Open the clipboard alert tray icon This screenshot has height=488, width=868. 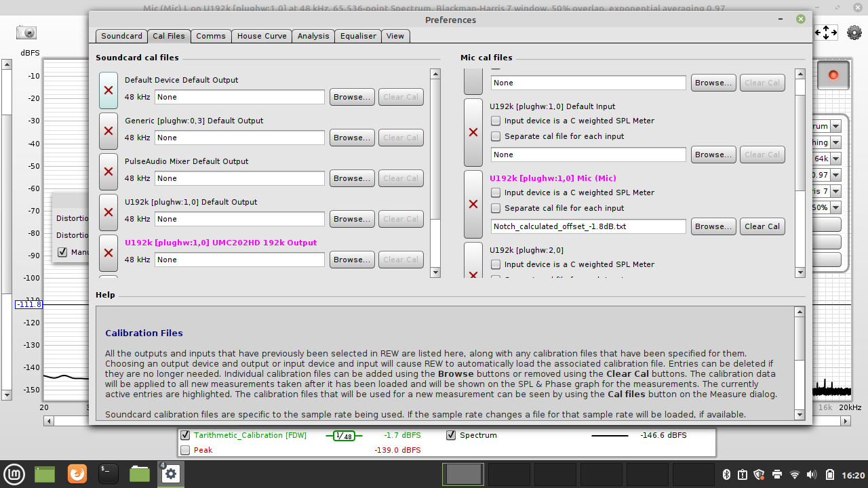(x=743, y=474)
